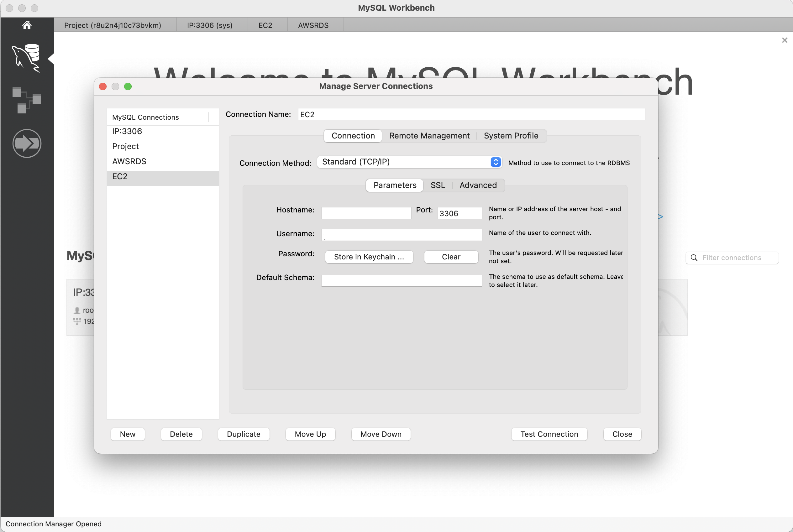
Task: Open the Migration wizard sidebar icon
Action: coord(27,143)
